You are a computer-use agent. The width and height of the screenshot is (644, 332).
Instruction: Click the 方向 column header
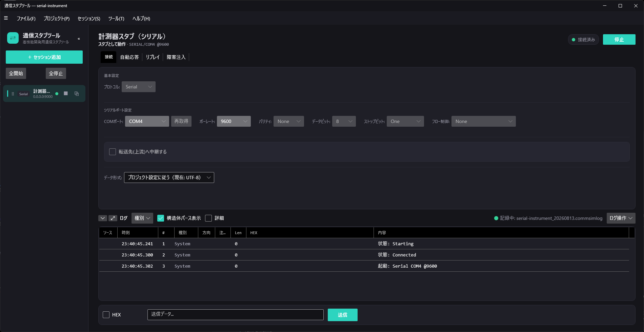tap(206, 233)
